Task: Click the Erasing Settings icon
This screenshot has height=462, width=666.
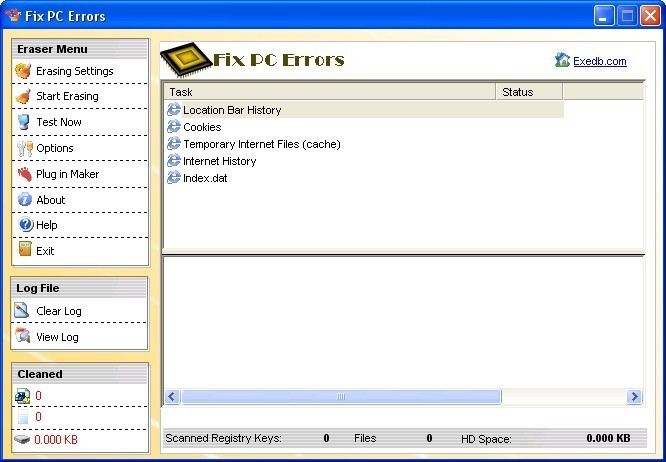Action: click(23, 70)
